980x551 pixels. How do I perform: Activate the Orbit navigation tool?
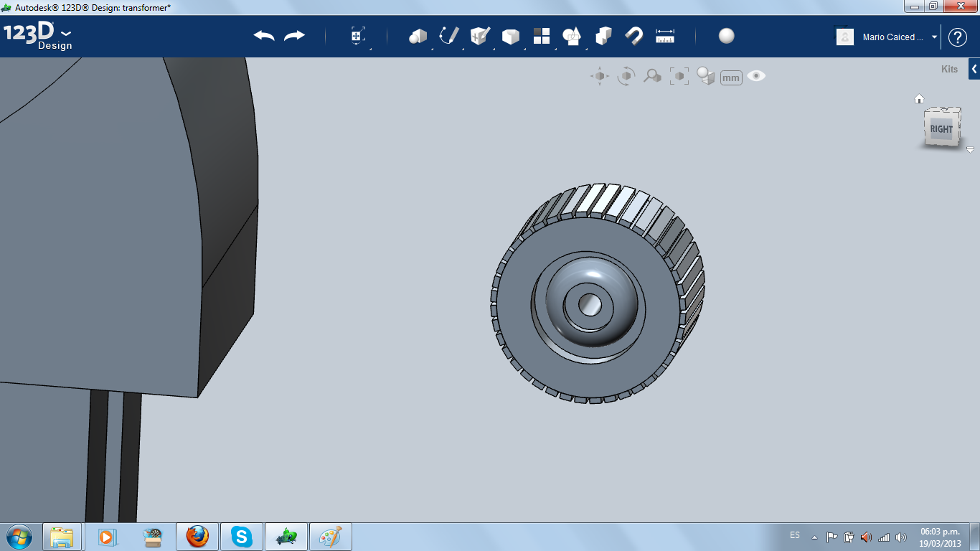coord(626,76)
